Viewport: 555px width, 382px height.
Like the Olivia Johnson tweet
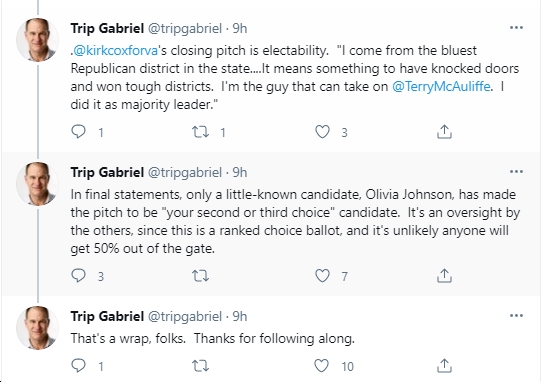[322, 275]
